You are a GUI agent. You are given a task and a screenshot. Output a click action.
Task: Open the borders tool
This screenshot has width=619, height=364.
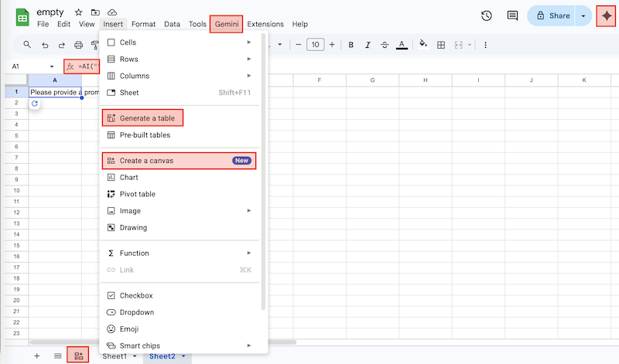tap(441, 45)
